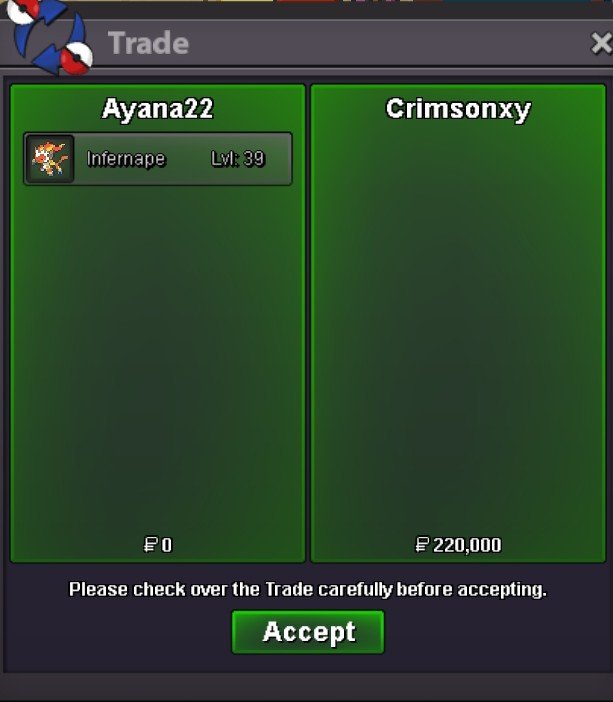Select the Infernape name in Ayana22's offer
This screenshot has height=702, width=613.
tap(126, 159)
